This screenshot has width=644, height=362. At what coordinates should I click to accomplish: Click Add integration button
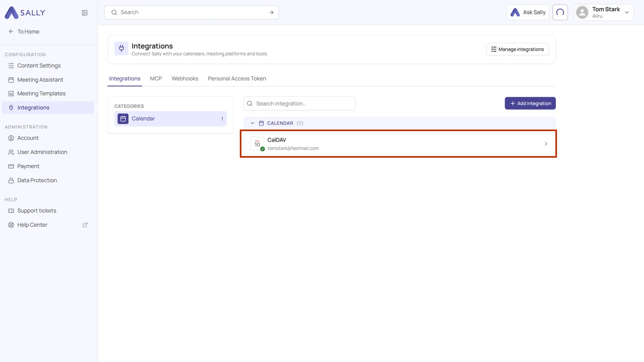pos(530,103)
